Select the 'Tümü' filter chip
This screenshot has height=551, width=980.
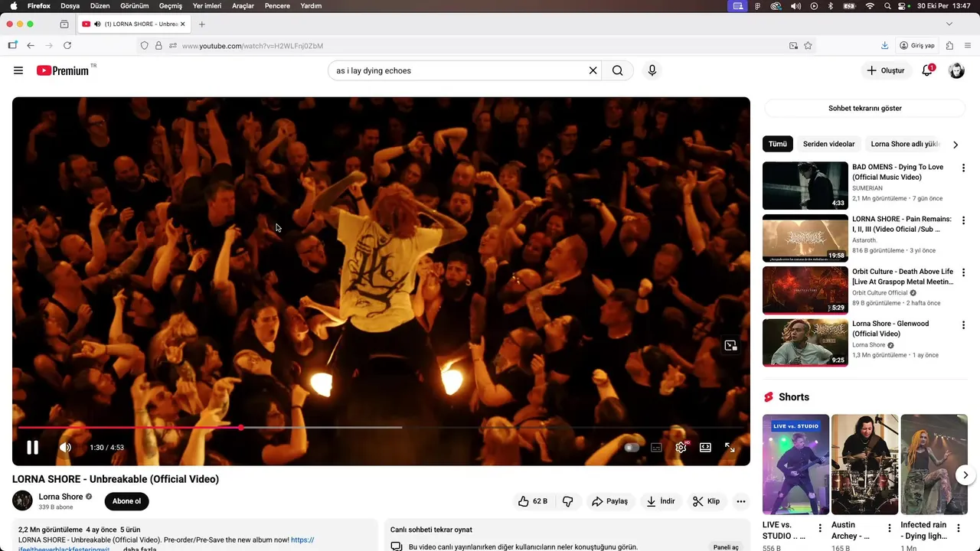point(778,144)
